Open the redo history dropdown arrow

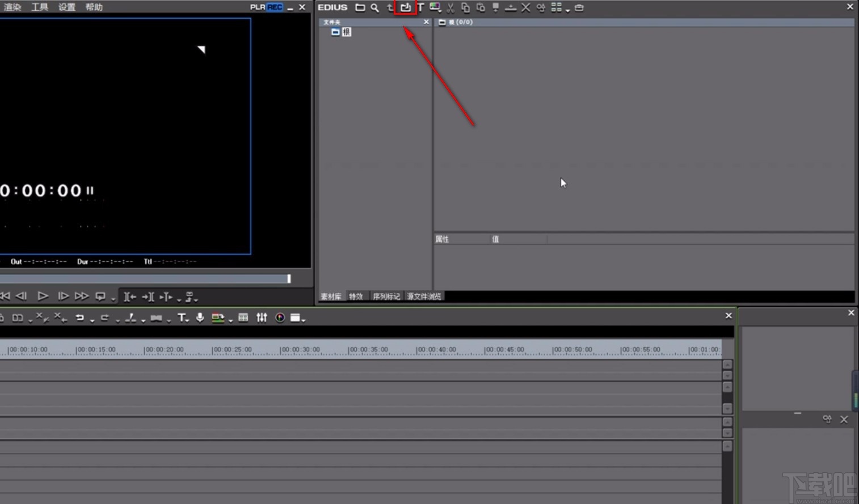pos(117,321)
